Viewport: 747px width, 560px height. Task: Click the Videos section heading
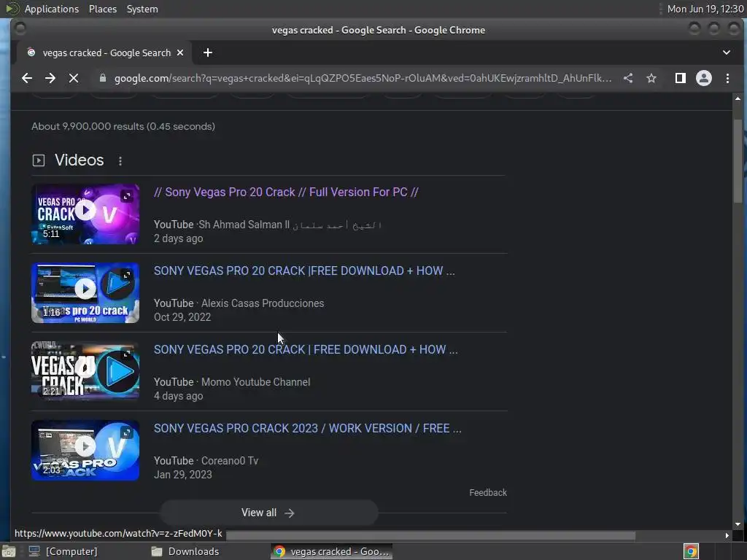coord(79,160)
